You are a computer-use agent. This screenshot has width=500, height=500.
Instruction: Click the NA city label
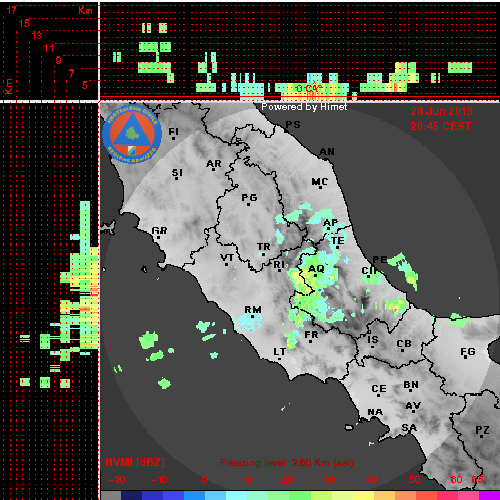[375, 413]
